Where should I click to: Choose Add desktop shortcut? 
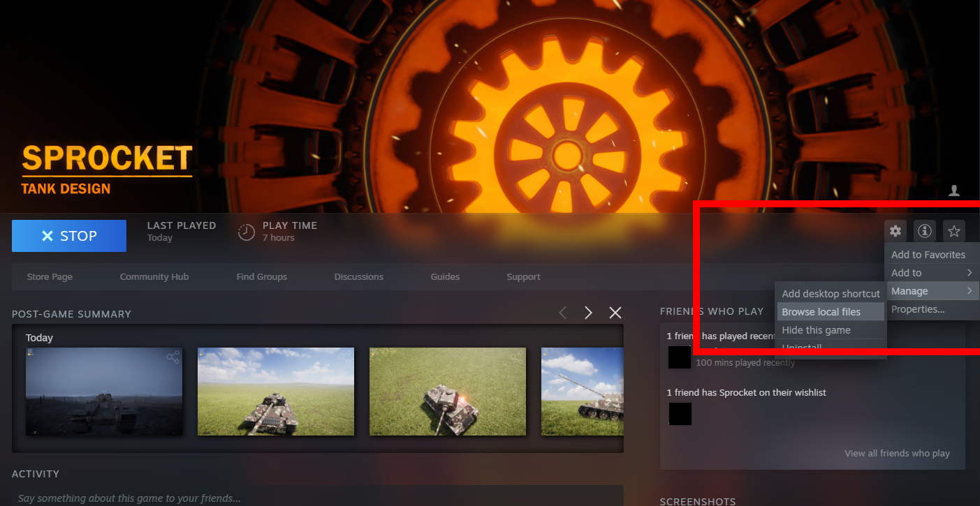coord(831,294)
